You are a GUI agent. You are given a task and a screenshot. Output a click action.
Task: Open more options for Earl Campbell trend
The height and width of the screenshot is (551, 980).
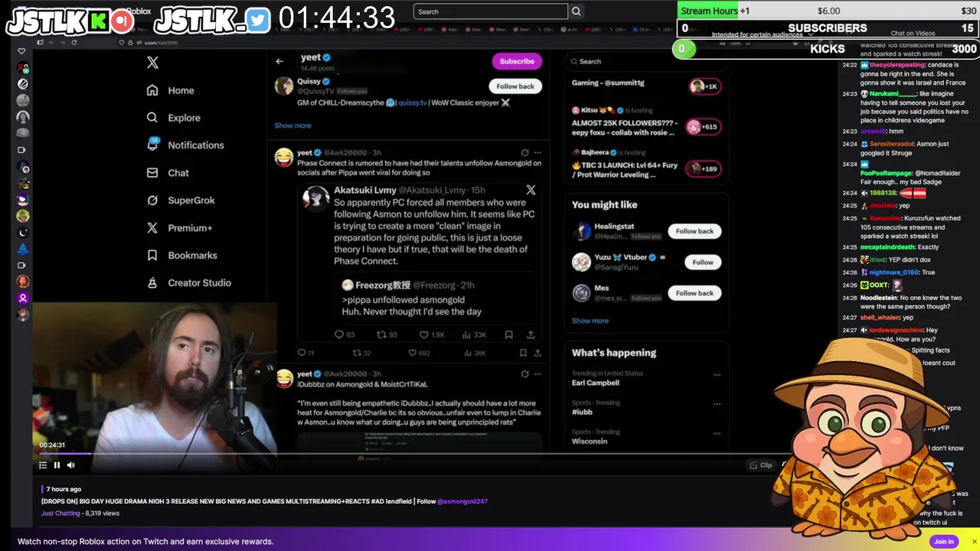[x=717, y=375]
